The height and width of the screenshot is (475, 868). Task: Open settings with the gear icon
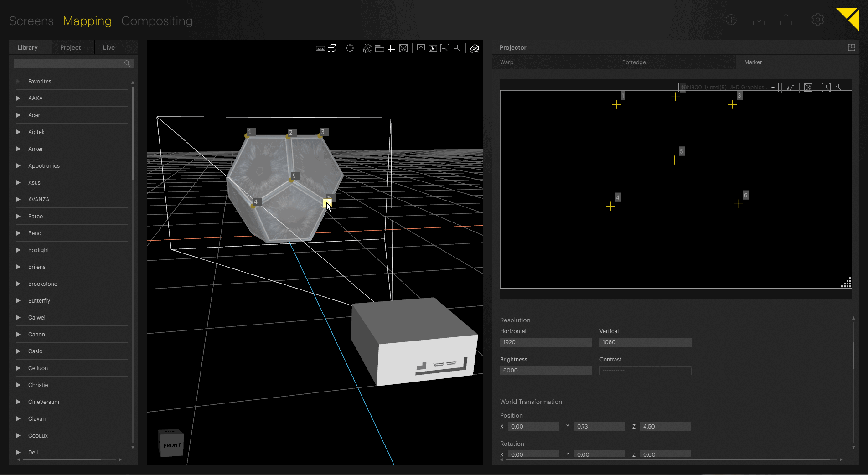(818, 20)
